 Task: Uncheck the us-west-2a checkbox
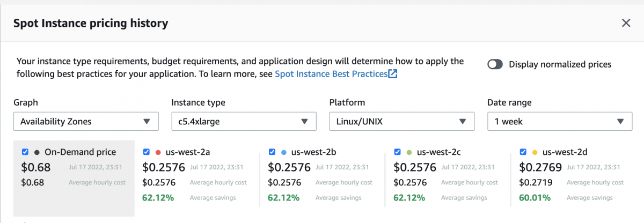tap(147, 152)
